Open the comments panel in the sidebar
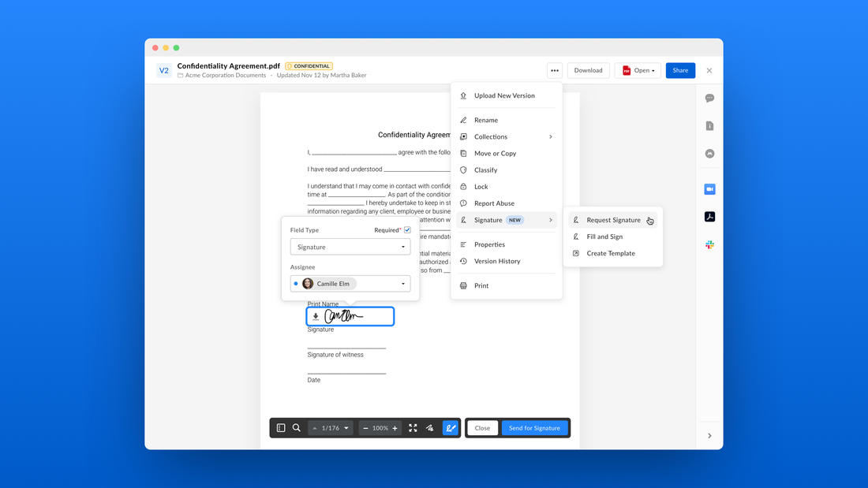The width and height of the screenshot is (868, 488). pyautogui.click(x=709, y=98)
